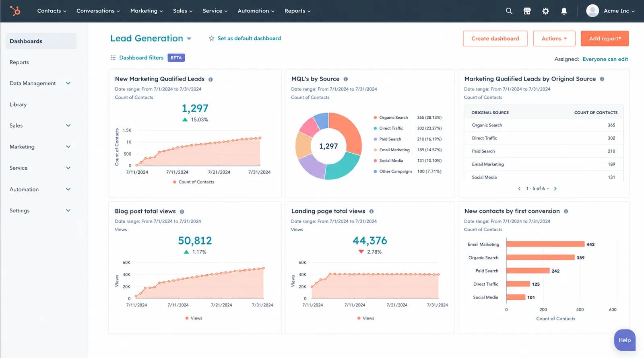Open the 1-5 of 6 page selector
Image resolution: width=644 pixels, height=358 pixels.
[537, 188]
